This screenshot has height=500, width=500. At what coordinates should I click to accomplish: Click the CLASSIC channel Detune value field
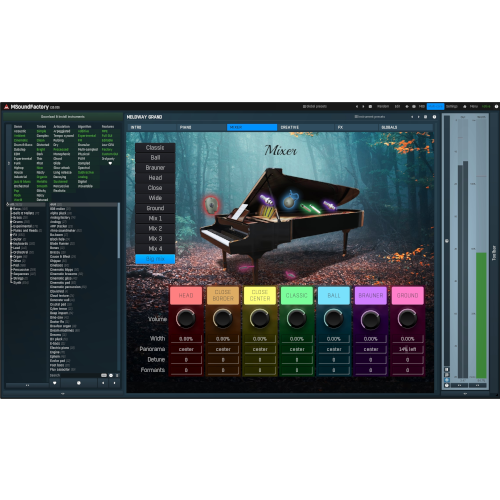(x=297, y=360)
